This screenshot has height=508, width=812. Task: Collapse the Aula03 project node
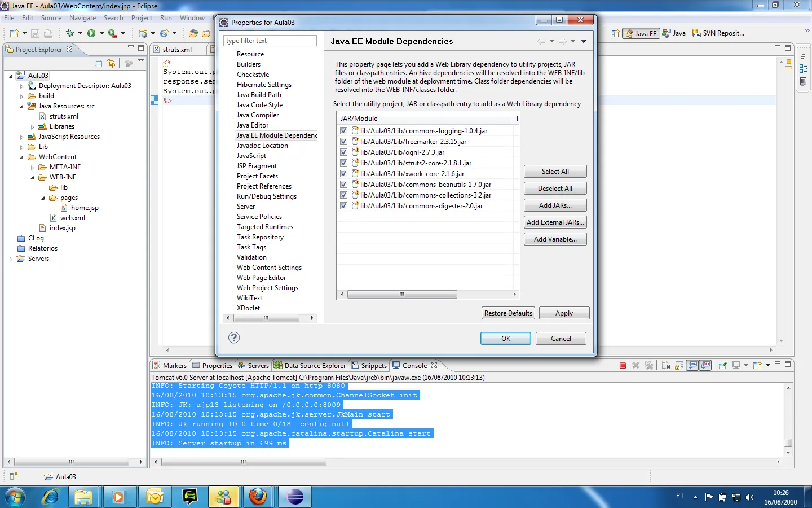[11, 76]
